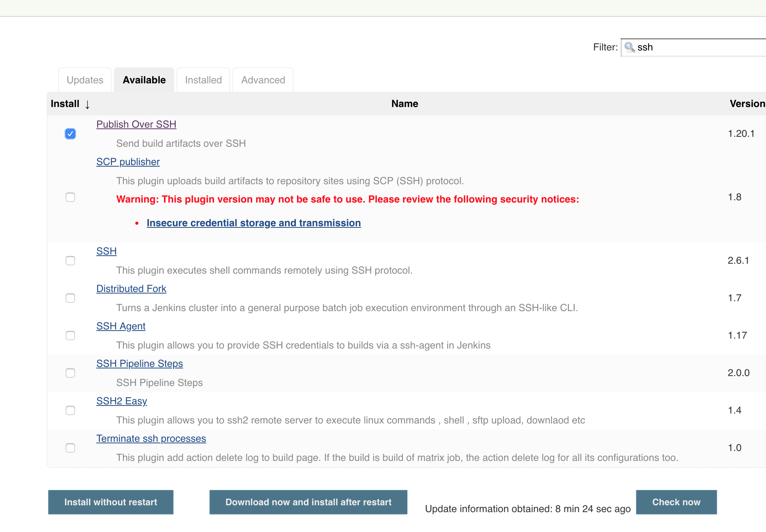Enable the SSH plugin checkbox
The height and width of the screenshot is (532, 766).
(x=70, y=261)
